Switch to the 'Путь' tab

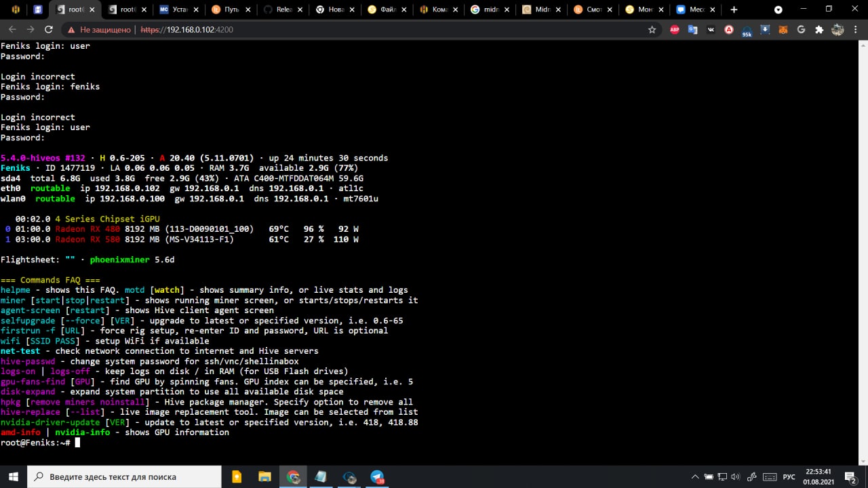[231, 9]
